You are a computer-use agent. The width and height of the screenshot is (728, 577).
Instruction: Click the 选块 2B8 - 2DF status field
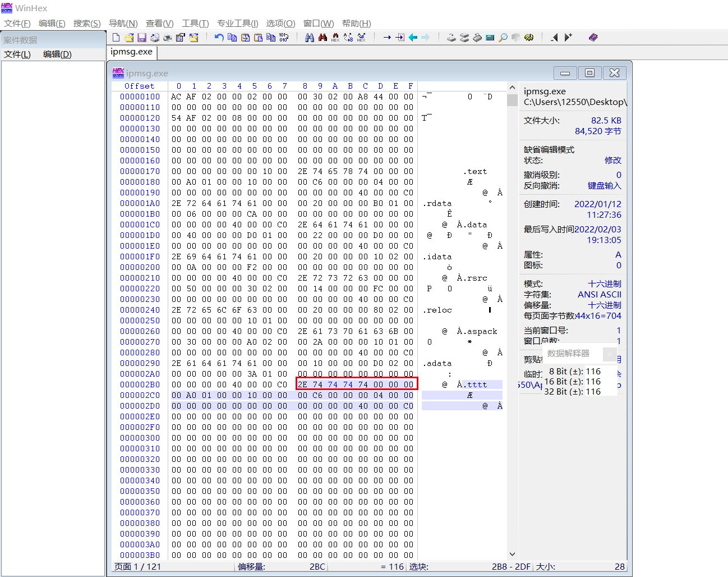click(x=470, y=566)
